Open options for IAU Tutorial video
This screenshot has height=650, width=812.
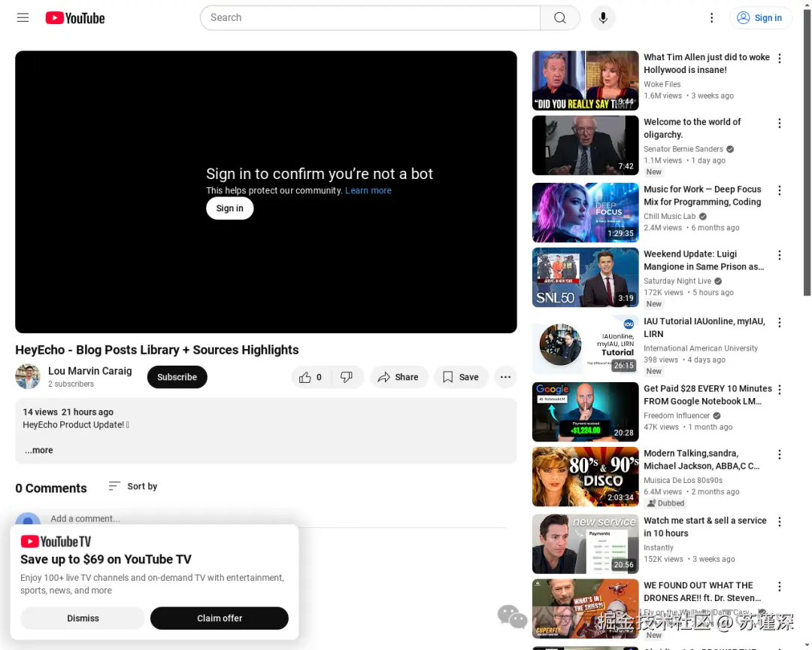[x=780, y=323]
